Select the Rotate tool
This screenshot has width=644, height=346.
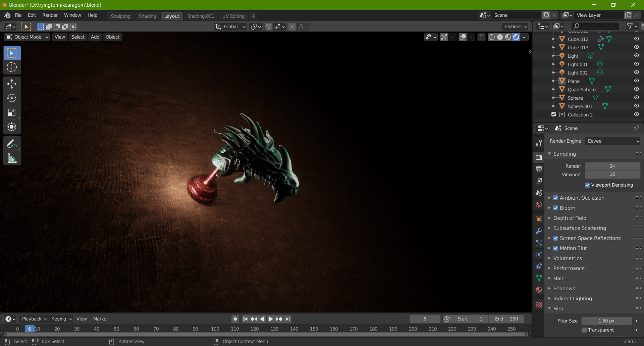point(12,98)
